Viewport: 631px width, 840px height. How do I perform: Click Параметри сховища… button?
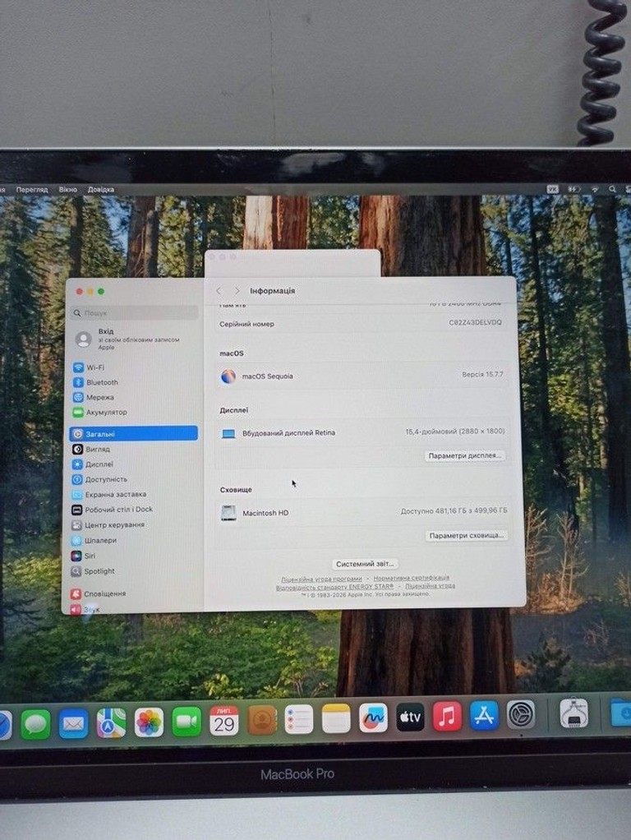click(x=466, y=536)
